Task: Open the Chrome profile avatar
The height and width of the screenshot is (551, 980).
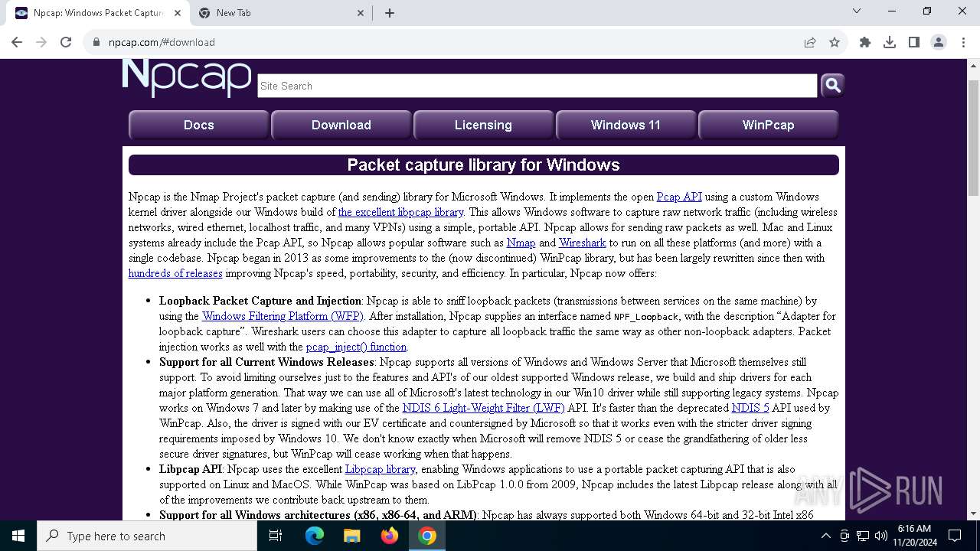Action: pyautogui.click(x=939, y=42)
